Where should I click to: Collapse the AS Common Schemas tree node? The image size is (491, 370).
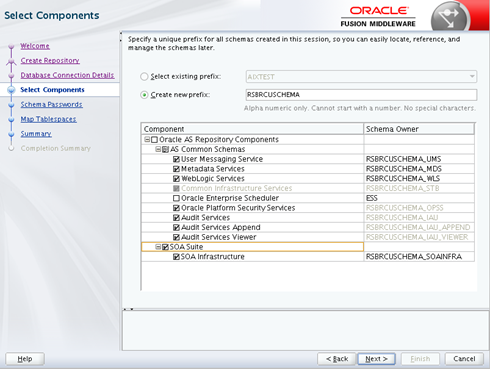point(158,149)
